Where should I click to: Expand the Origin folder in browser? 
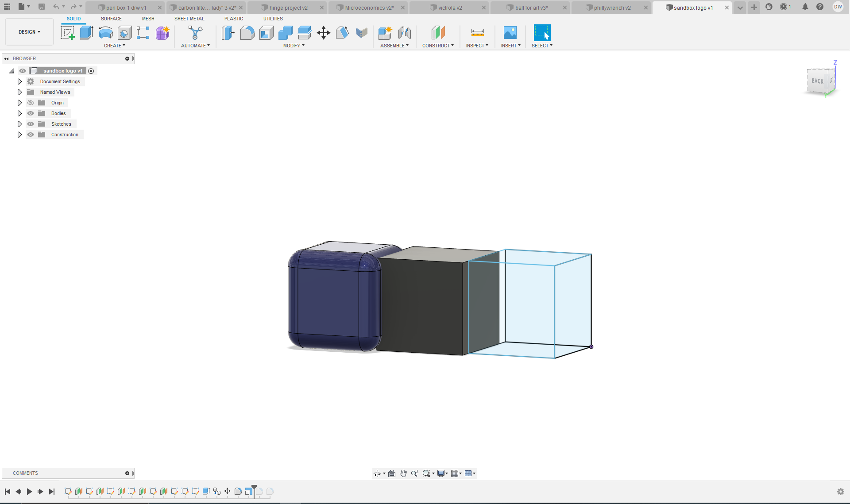[19, 103]
